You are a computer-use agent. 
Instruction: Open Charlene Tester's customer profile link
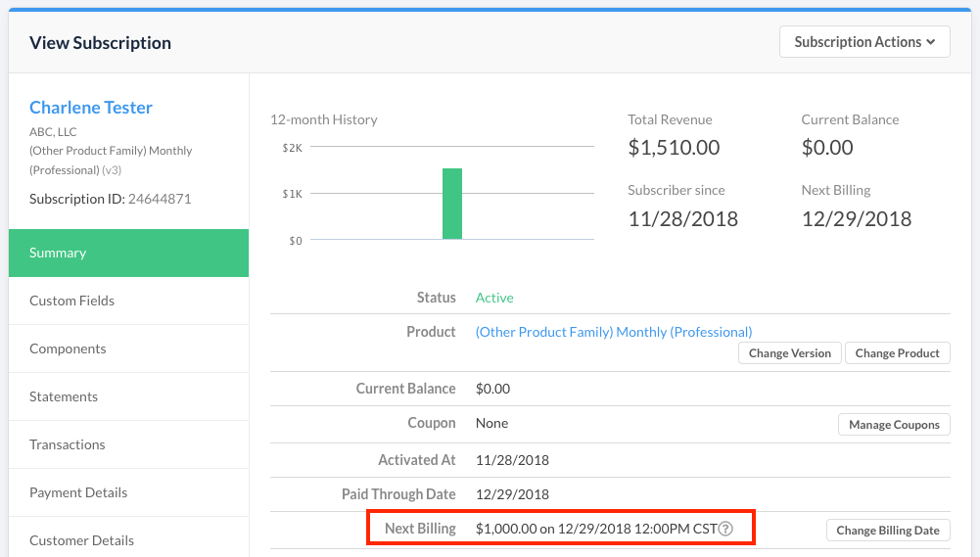click(x=91, y=108)
